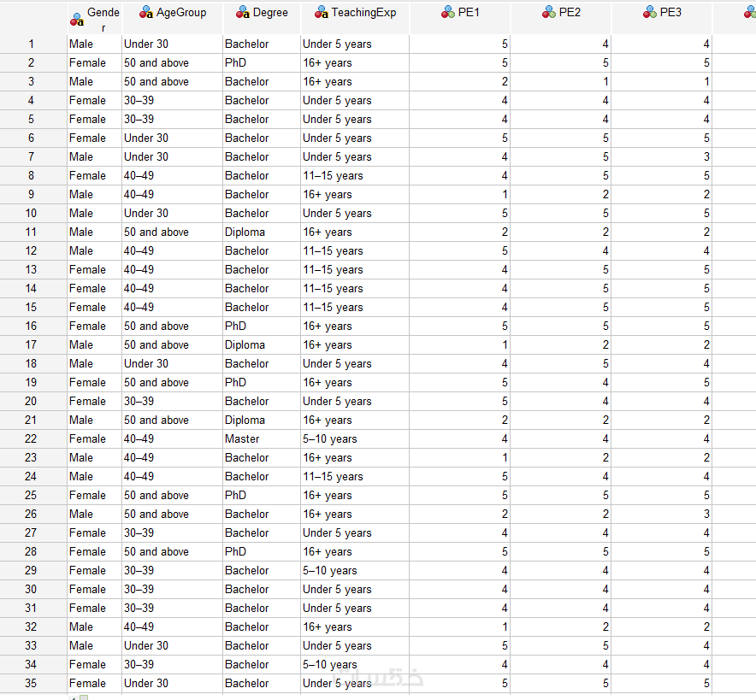
Task: Click the string-nominal icon next to AgeGroup
Action: (x=146, y=13)
